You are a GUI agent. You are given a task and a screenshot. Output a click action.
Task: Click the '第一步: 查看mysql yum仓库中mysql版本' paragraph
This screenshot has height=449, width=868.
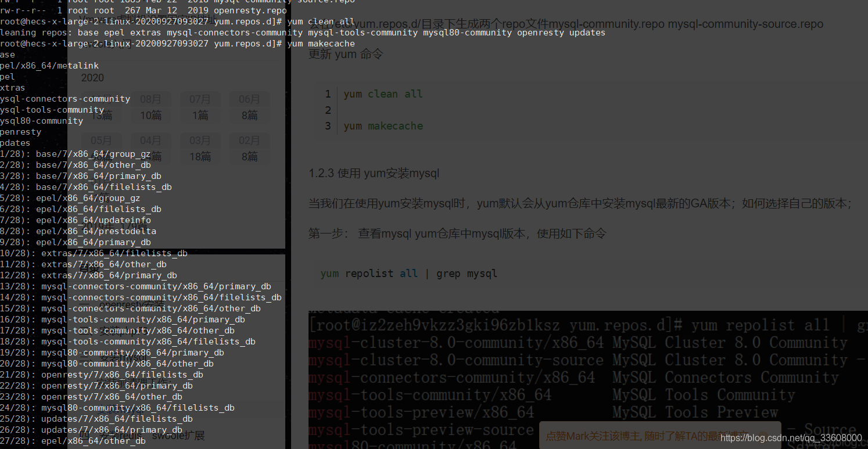pyautogui.click(x=457, y=234)
